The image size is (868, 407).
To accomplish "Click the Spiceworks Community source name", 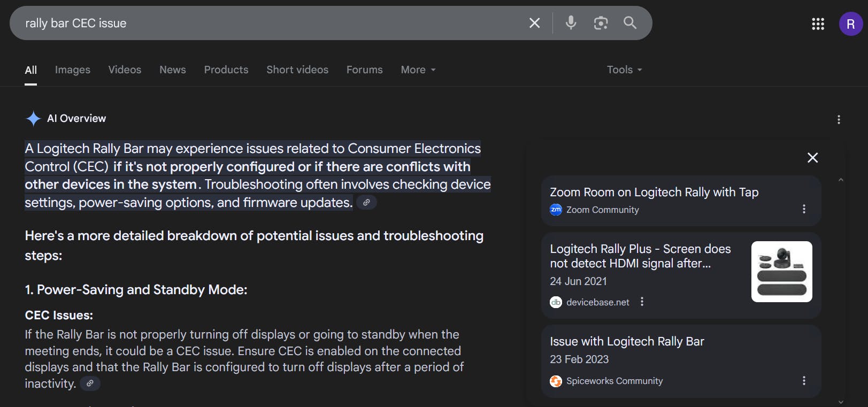I will [614, 381].
